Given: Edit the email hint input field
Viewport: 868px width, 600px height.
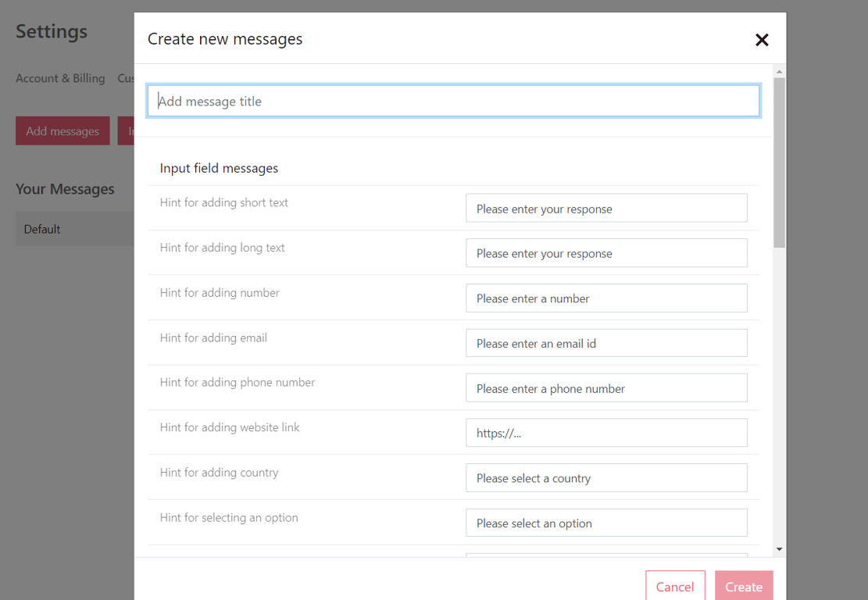Looking at the screenshot, I should coord(606,343).
